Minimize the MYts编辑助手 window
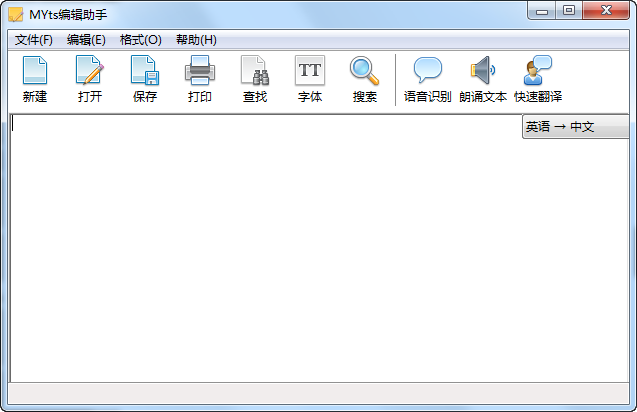This screenshot has height=412, width=637. pos(542,11)
